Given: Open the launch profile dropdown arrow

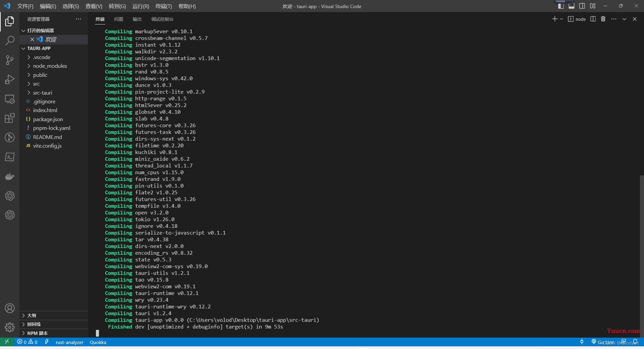Looking at the screenshot, I should click(561, 19).
